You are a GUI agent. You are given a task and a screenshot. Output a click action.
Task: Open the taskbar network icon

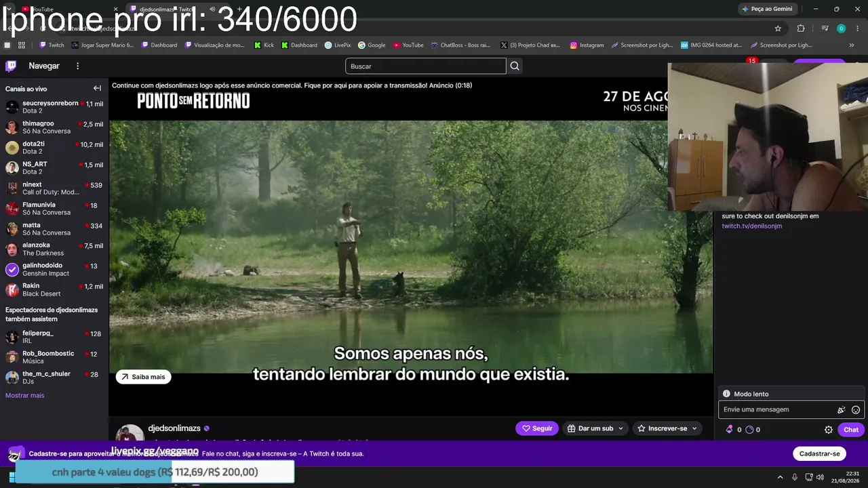(x=809, y=477)
